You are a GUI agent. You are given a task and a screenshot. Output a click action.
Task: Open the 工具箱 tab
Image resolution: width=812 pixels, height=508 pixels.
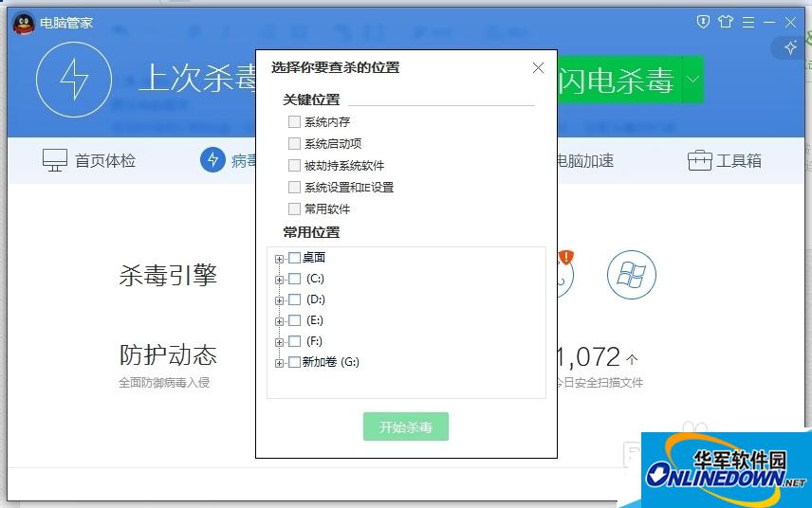[725, 160]
